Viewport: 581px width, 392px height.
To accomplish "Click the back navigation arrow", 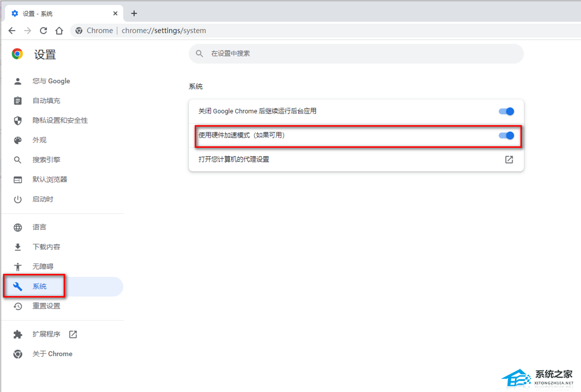I will [x=12, y=31].
